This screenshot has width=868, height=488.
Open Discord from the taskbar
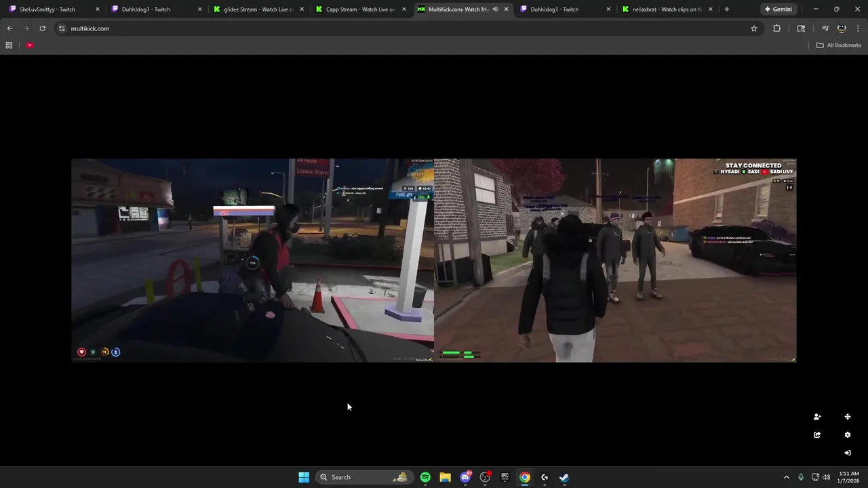click(465, 477)
